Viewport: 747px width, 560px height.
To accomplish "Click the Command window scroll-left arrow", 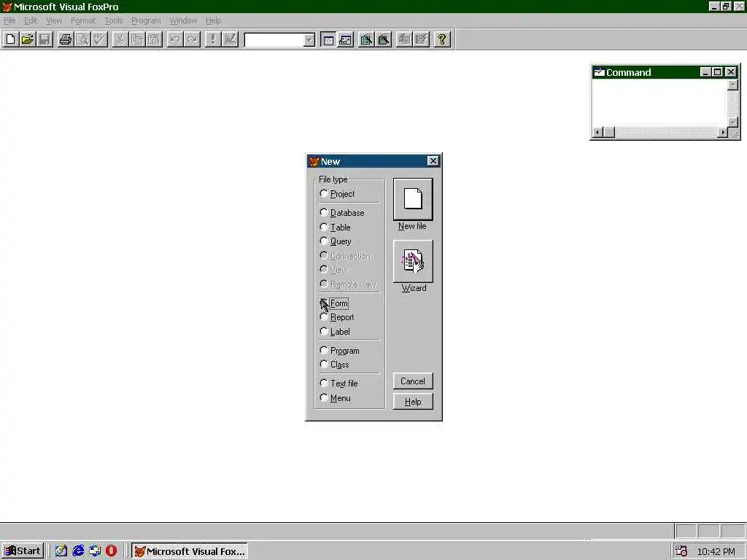I will [x=598, y=132].
